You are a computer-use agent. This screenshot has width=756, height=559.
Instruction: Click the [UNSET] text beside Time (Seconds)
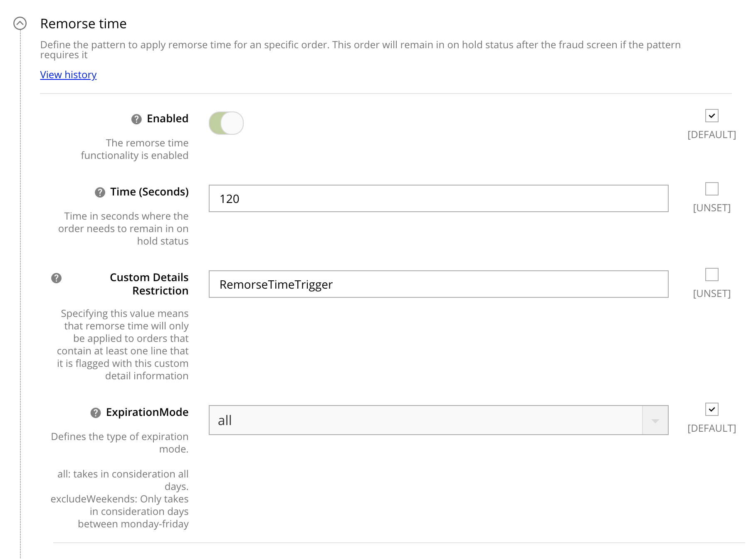pos(712,208)
